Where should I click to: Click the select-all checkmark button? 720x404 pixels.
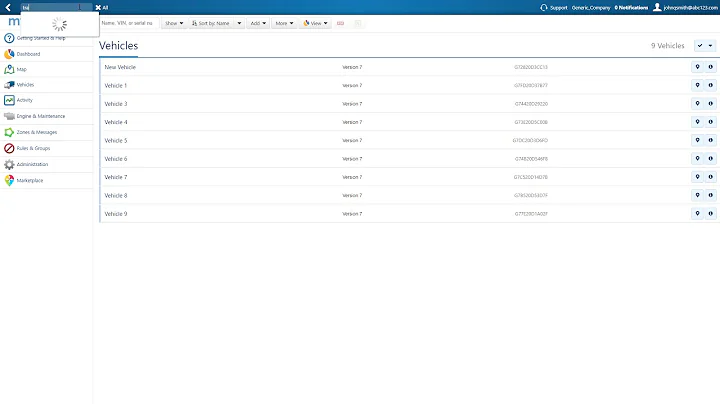(x=699, y=45)
